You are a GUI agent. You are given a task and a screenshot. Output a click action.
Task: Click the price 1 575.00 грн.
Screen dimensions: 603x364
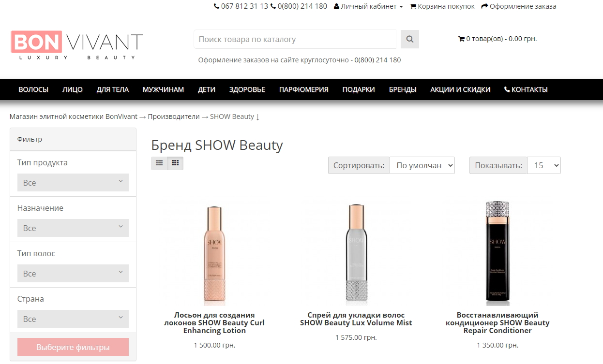coord(356,337)
